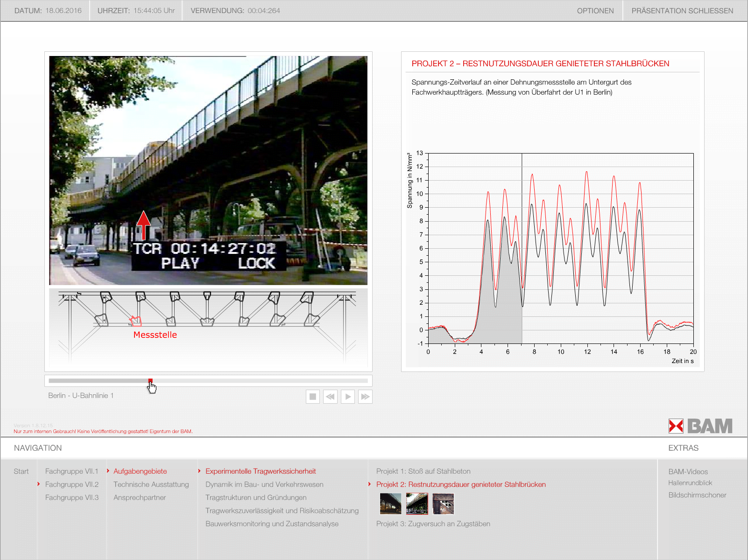Close presentation via PRÄSENTATION SCHLIESSEN
The image size is (748, 560).
[682, 11]
